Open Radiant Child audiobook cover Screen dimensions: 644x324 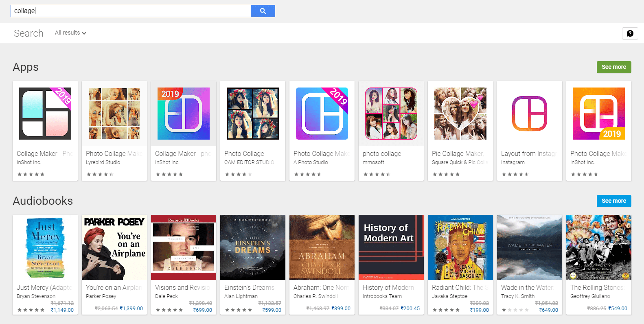(x=460, y=247)
